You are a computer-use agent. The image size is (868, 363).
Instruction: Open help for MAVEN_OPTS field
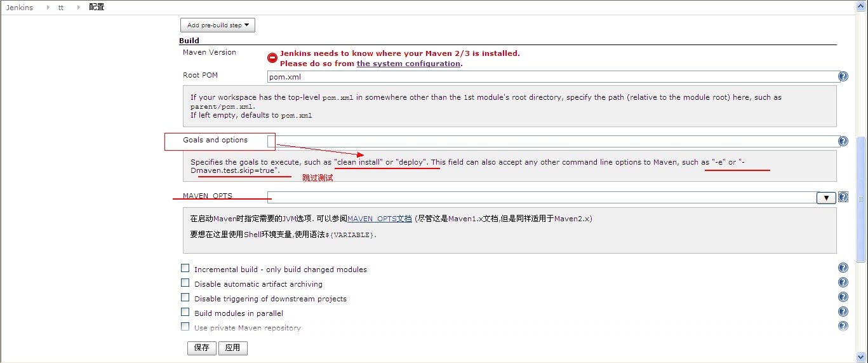[843, 197]
